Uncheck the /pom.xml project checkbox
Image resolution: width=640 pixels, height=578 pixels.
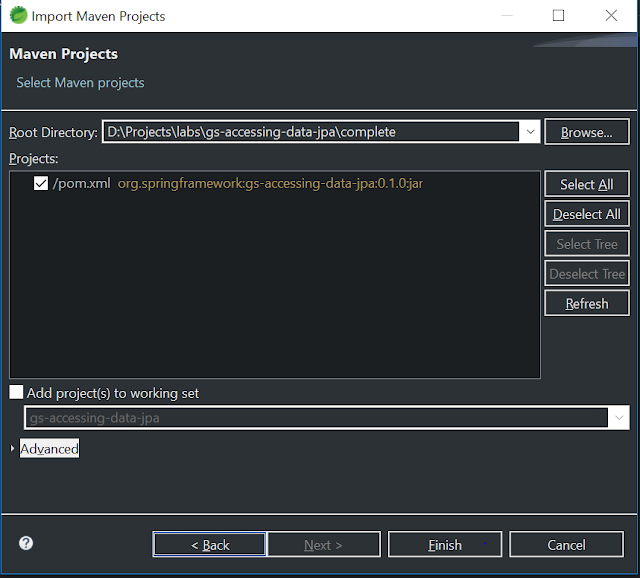pos(41,183)
